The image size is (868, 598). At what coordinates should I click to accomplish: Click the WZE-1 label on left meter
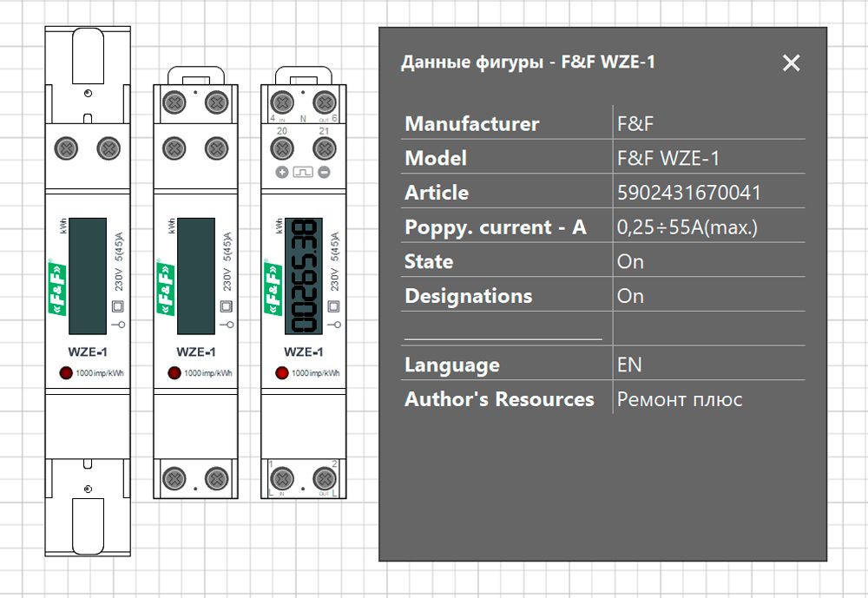pos(88,352)
